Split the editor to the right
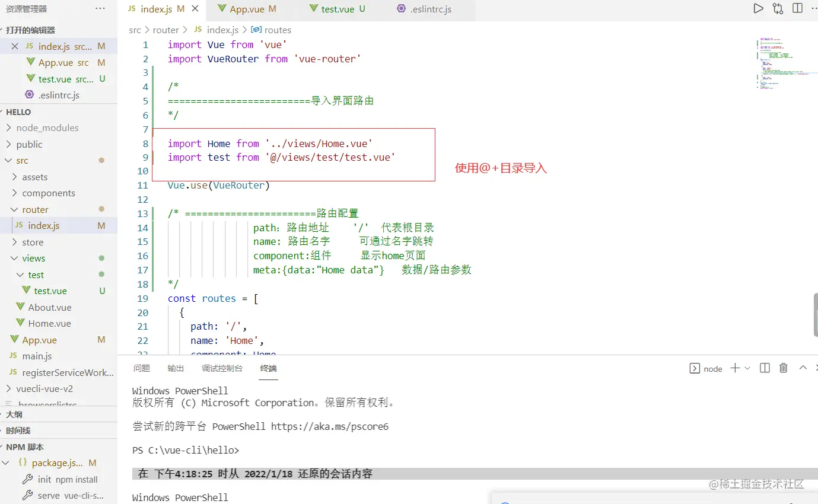Screen dimensions: 818x504 pyautogui.click(x=797, y=8)
